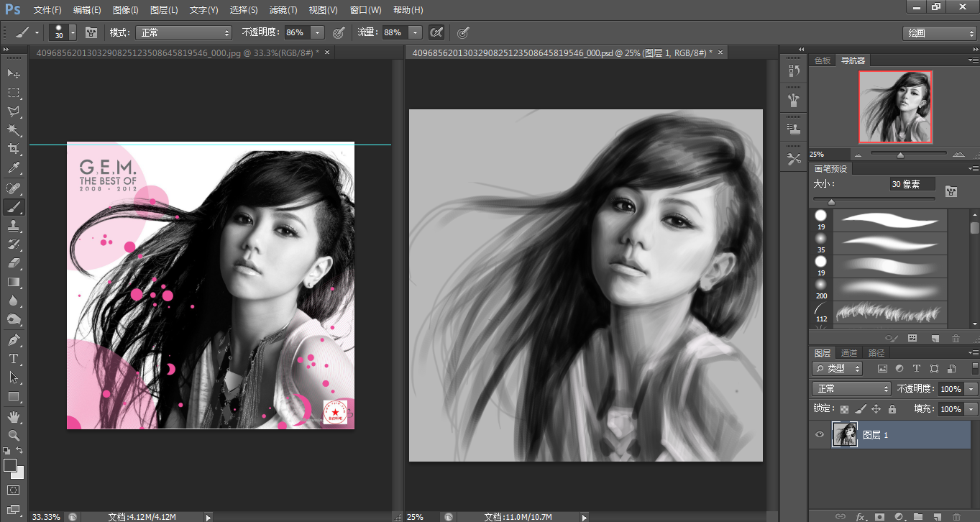This screenshot has height=522, width=980.
Task: Select the Rectangle shape tool
Action: pyautogui.click(x=14, y=396)
